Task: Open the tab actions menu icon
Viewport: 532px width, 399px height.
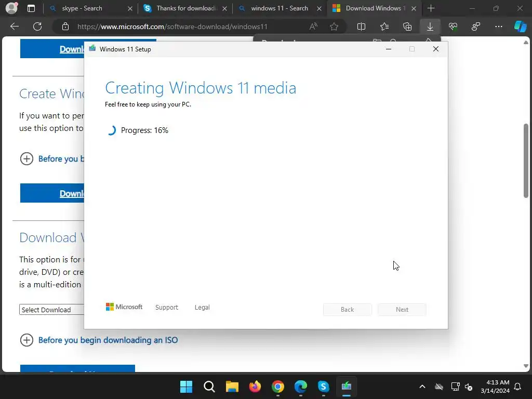Action: (31, 8)
